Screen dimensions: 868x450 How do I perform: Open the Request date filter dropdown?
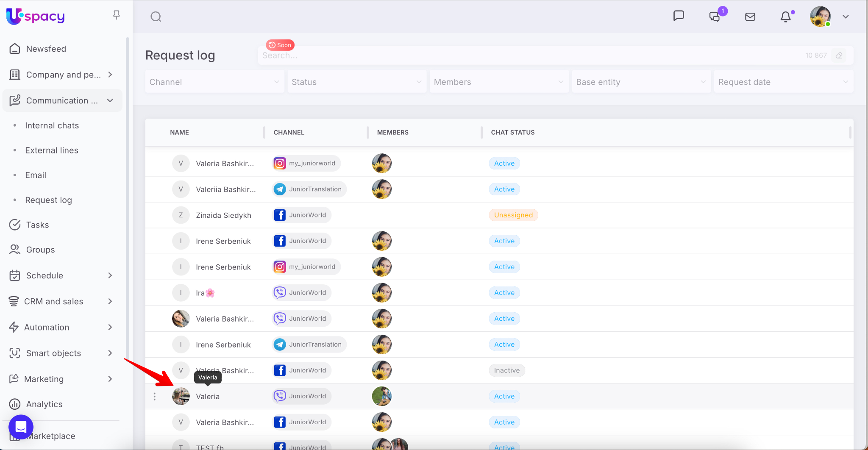(x=783, y=82)
